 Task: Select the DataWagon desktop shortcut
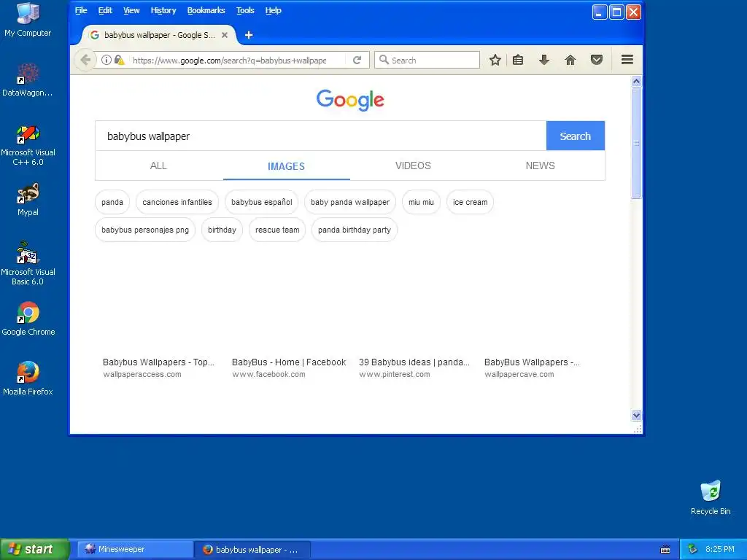(28, 79)
